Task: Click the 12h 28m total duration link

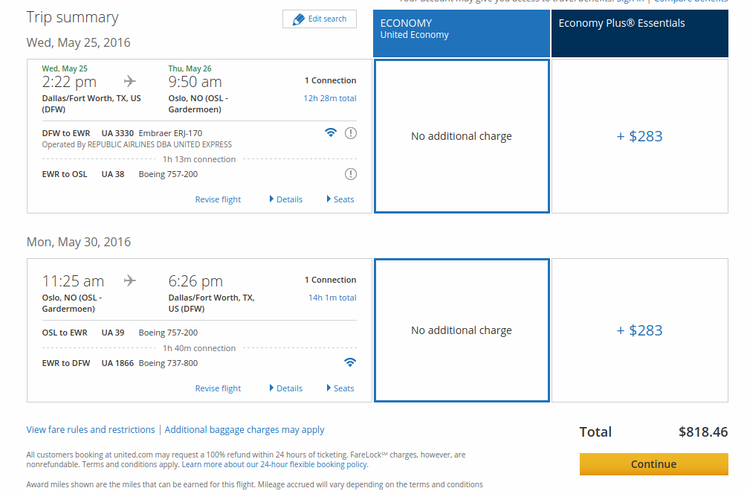Action: pyautogui.click(x=330, y=98)
